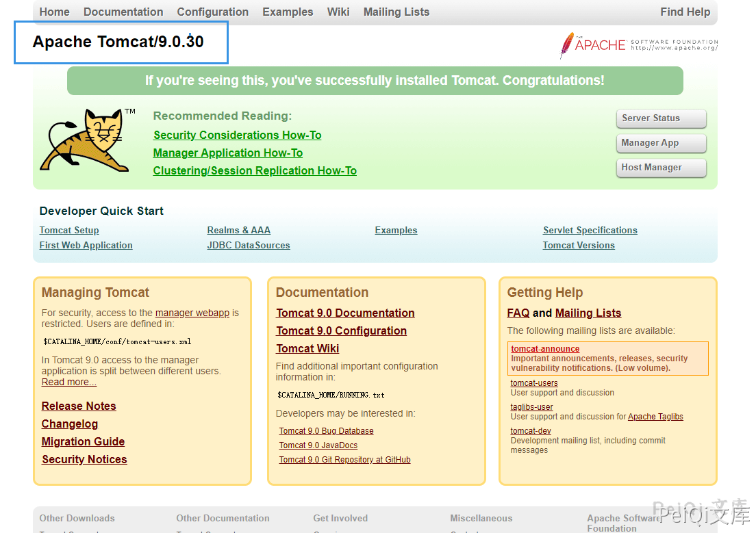Open the Manager App button
Viewport: 756px width, 533px height.
coord(661,143)
